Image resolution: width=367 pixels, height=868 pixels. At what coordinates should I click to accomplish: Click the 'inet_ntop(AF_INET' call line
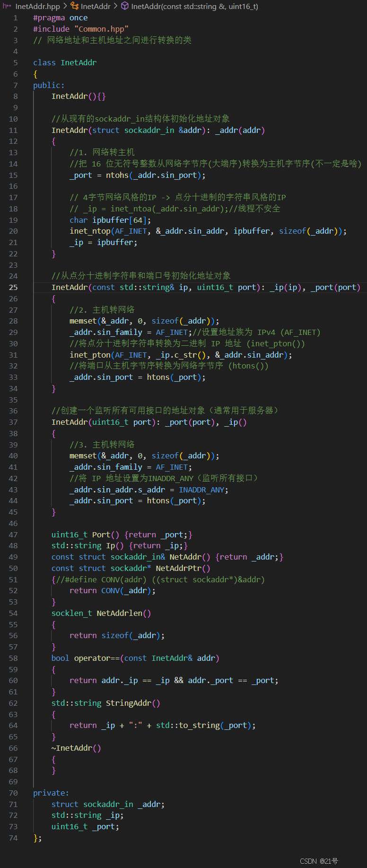[x=208, y=231]
